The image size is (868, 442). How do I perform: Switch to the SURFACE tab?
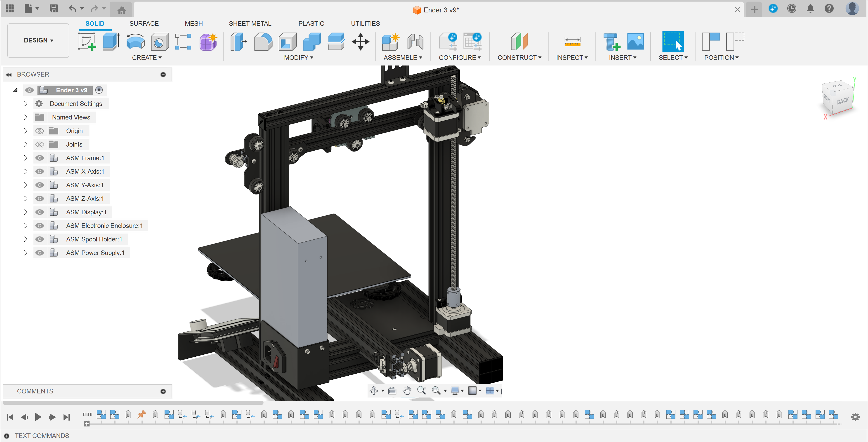[144, 23]
